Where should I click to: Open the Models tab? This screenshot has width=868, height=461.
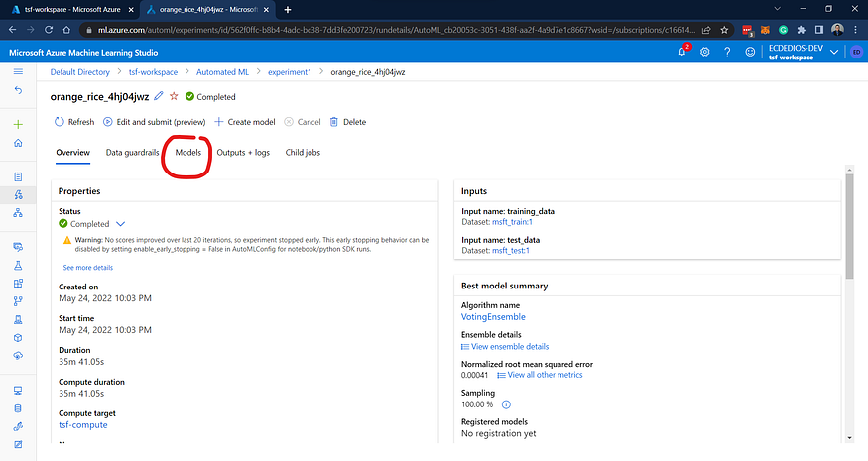(188, 153)
